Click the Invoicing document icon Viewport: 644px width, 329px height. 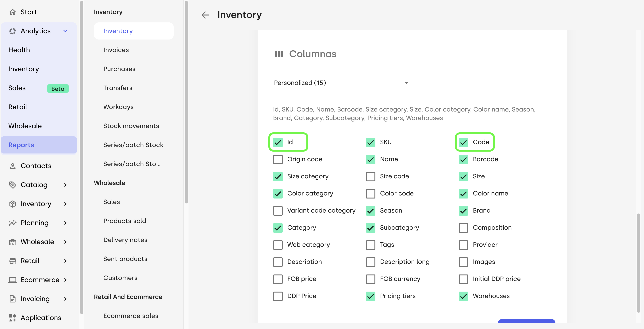coord(13,299)
